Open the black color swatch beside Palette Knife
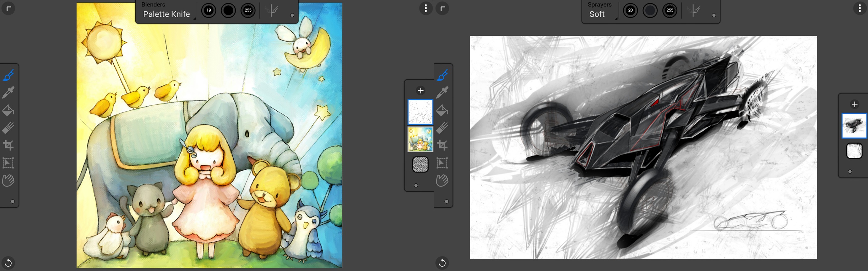Viewport: 868px width, 271px height. click(228, 10)
